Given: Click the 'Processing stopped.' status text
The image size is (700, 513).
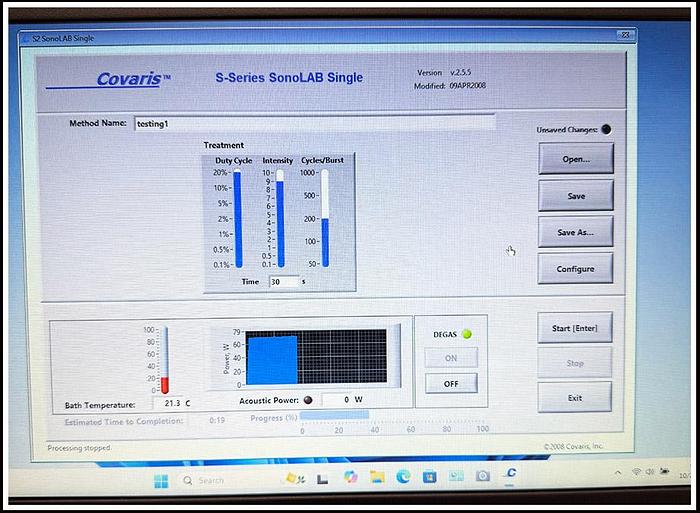Looking at the screenshot, I should coord(79,447).
